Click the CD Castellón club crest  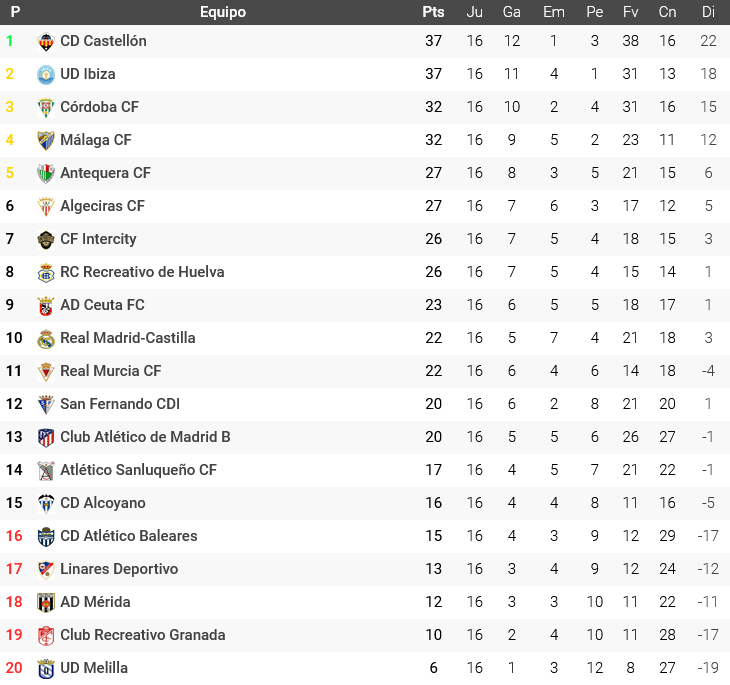point(45,41)
